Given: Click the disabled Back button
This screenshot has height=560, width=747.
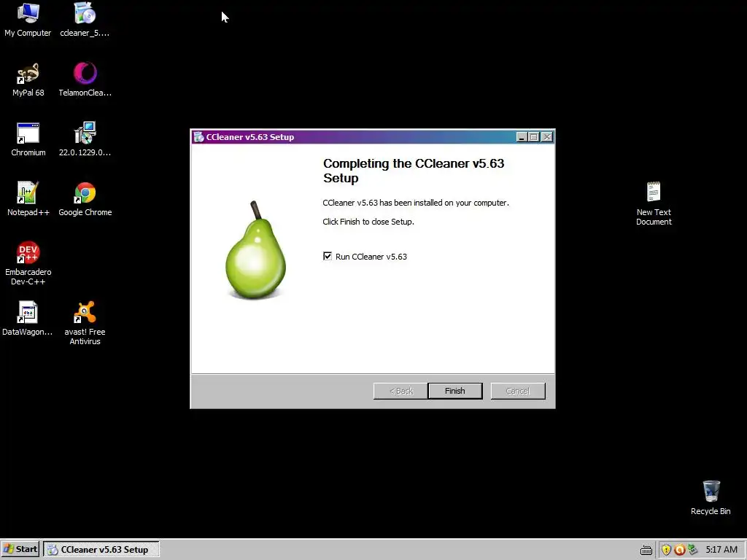Looking at the screenshot, I should coord(400,391).
